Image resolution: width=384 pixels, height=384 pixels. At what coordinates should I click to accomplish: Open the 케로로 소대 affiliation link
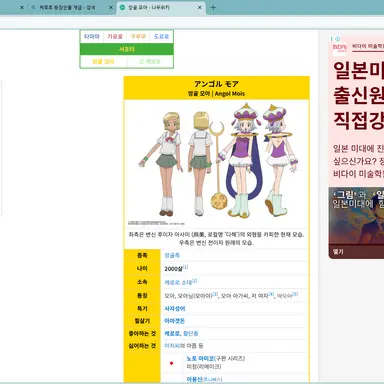pos(178,282)
